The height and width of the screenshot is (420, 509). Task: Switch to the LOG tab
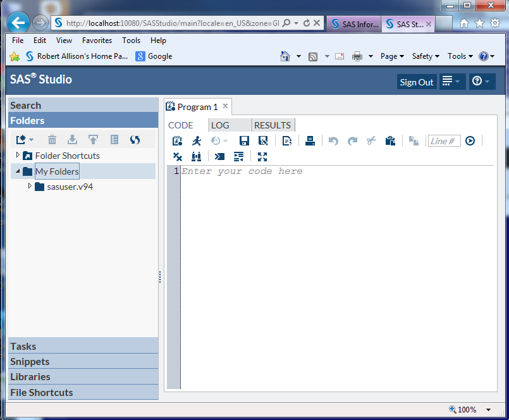point(220,125)
